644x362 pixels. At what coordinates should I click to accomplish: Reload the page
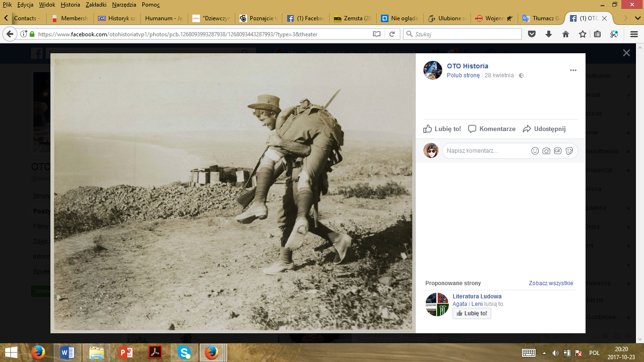[x=392, y=34]
